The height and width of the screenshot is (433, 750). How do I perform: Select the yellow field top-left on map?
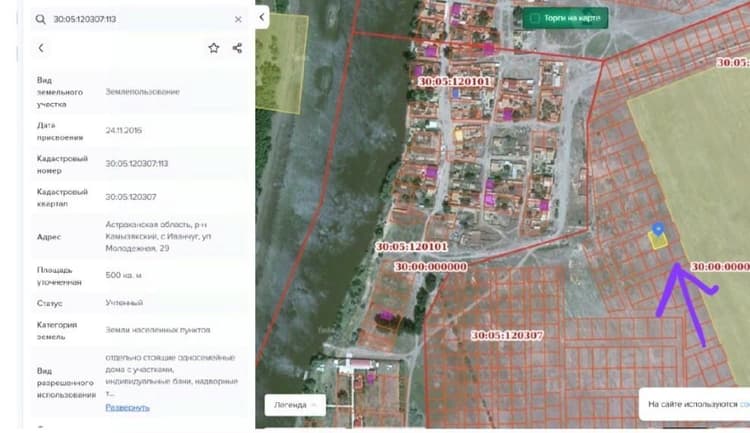tap(281, 64)
